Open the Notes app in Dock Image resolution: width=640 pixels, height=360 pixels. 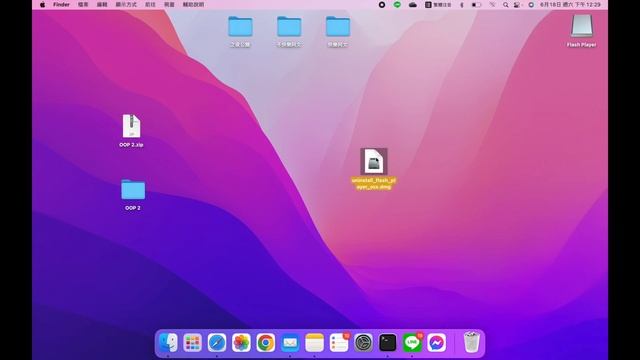(314, 342)
